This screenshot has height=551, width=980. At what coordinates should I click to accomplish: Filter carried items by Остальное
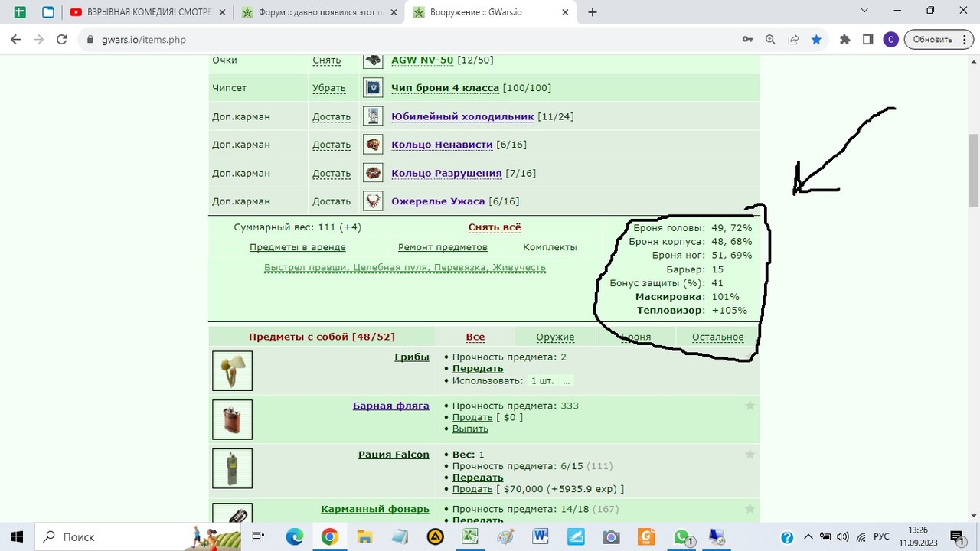click(717, 337)
